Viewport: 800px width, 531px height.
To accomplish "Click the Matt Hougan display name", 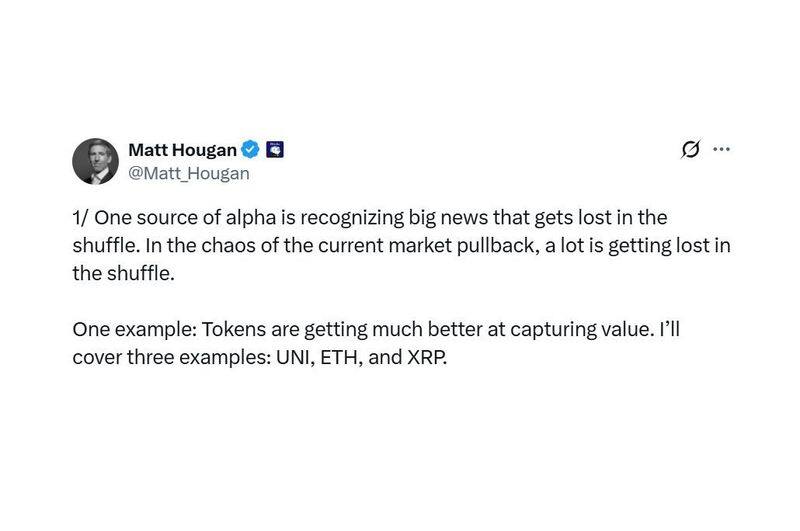I will 183,150.
